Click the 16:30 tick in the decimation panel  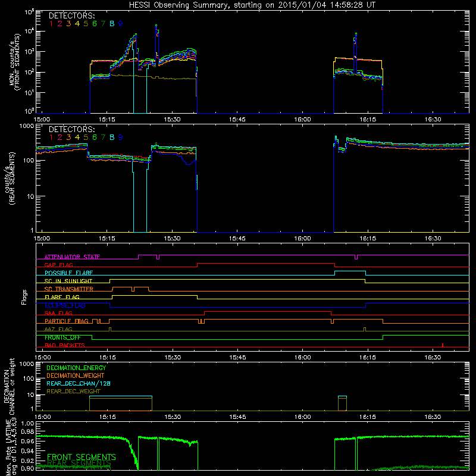pyautogui.click(x=433, y=417)
